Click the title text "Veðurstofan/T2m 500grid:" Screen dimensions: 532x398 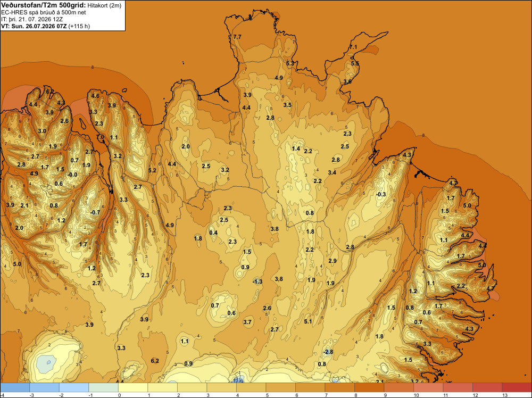(44, 5)
